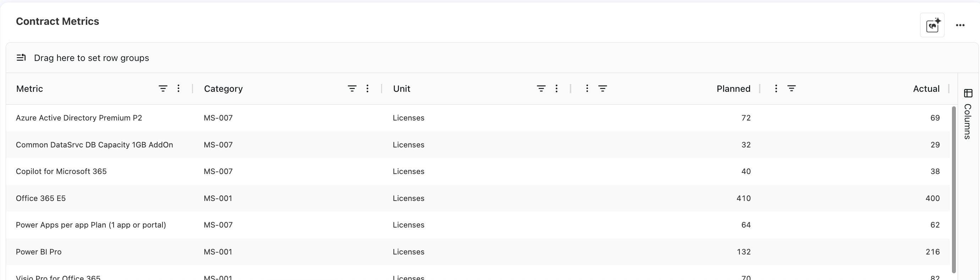Open the Metric column three-dot menu

(178, 89)
